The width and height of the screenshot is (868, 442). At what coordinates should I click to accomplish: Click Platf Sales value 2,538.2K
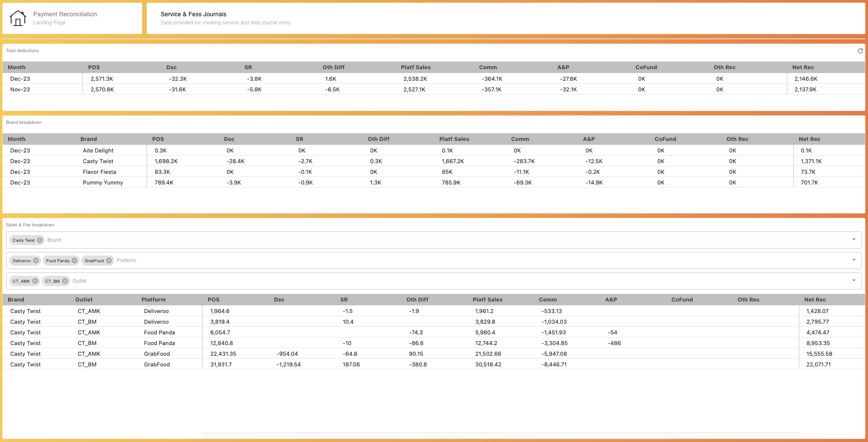415,79
